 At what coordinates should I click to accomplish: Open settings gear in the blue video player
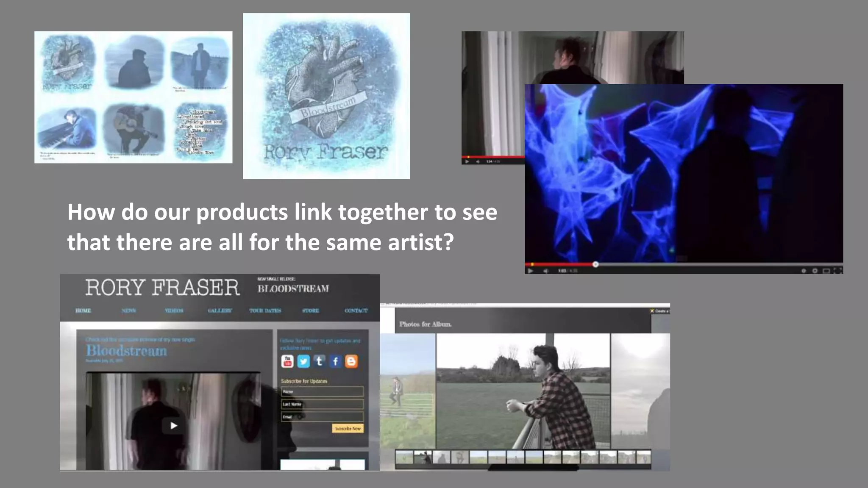pos(815,271)
